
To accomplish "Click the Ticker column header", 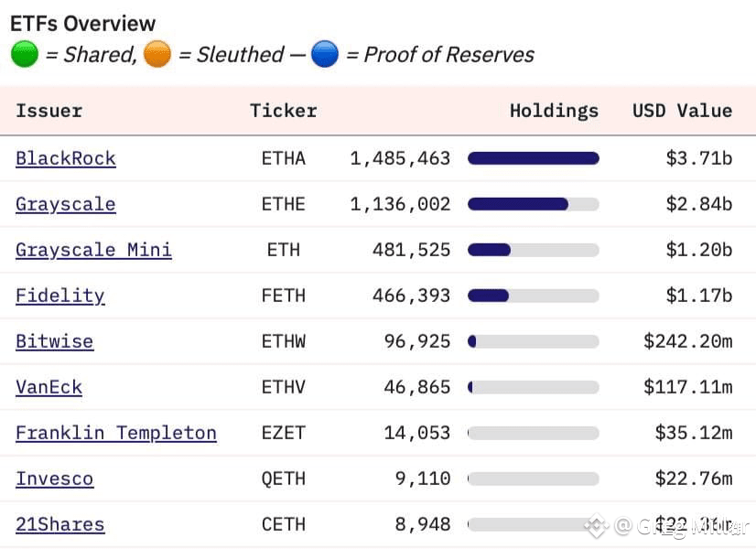I will coord(284,111).
